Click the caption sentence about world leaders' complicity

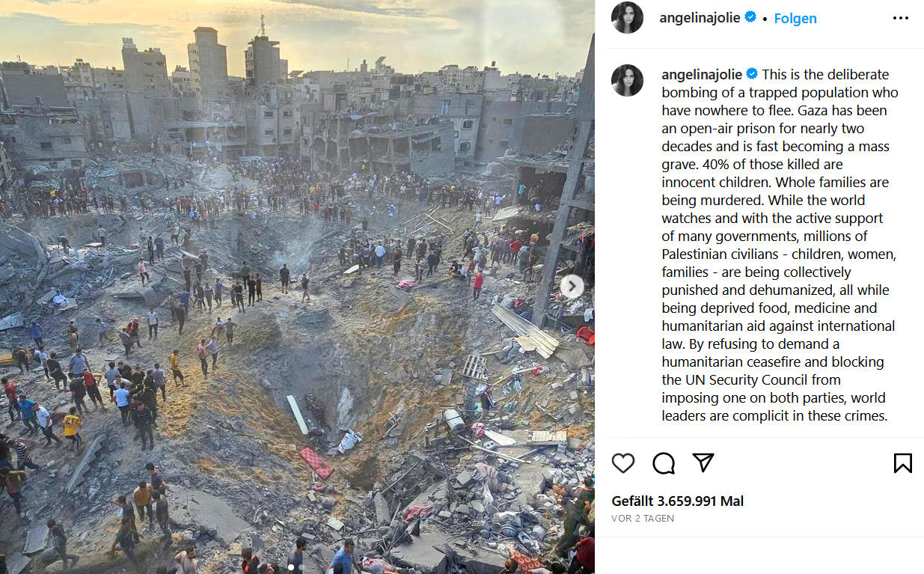[778, 388]
